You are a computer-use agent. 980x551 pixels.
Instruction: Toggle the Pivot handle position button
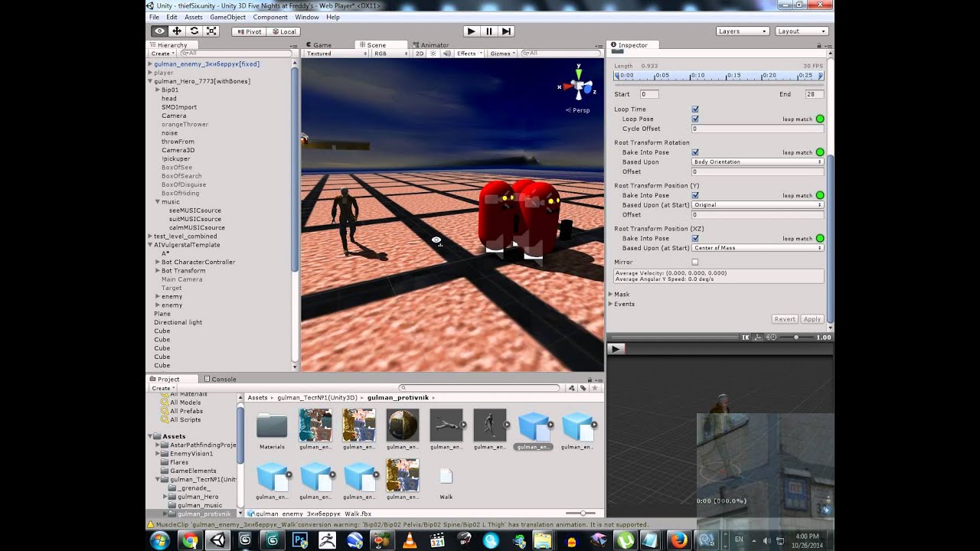tap(248, 31)
